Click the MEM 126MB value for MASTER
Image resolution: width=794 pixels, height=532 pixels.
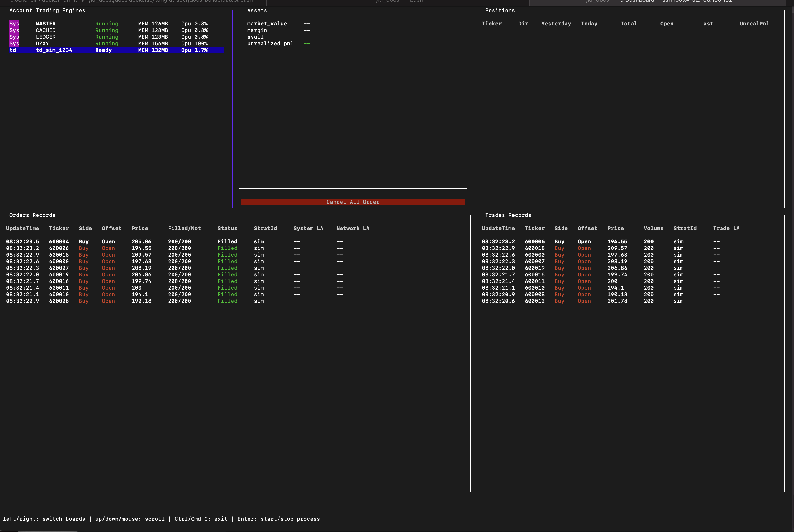153,24
